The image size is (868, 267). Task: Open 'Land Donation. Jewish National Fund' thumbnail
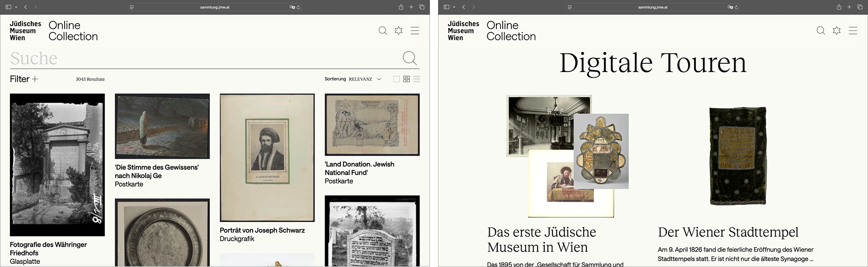372,124
